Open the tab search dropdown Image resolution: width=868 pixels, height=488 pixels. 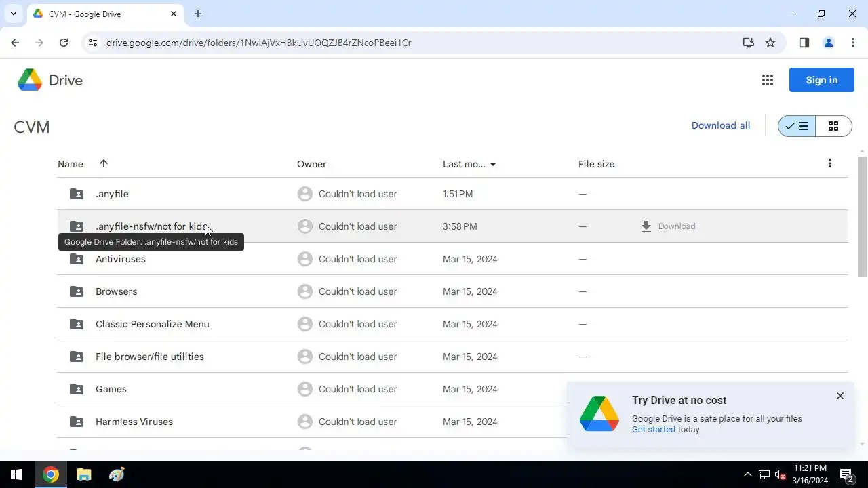13,14
